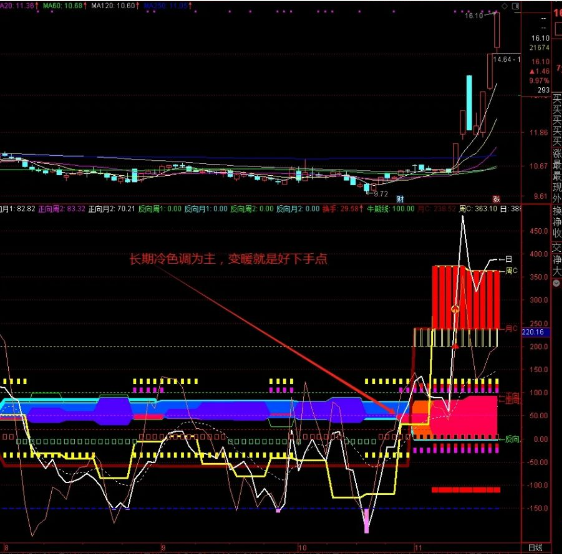562x554 pixels.
Task: Click the blue 220.16 cursor value on the axis
Action: 533,332
